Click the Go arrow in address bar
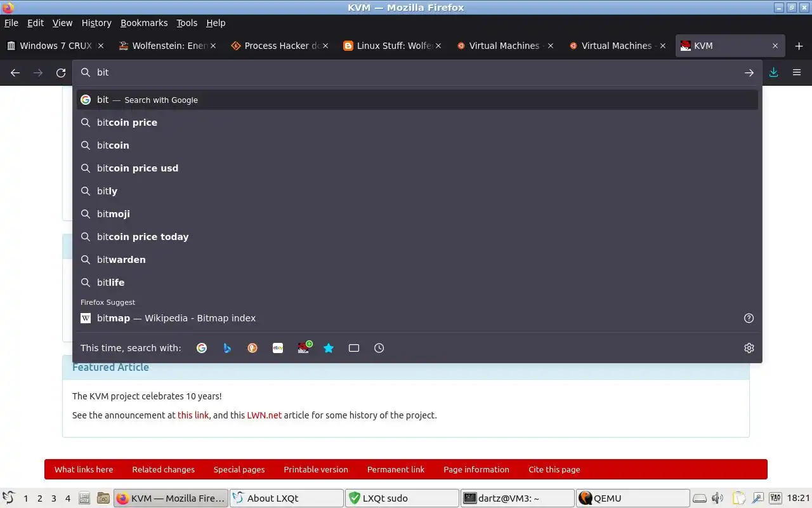The height and width of the screenshot is (508, 812). click(x=749, y=73)
